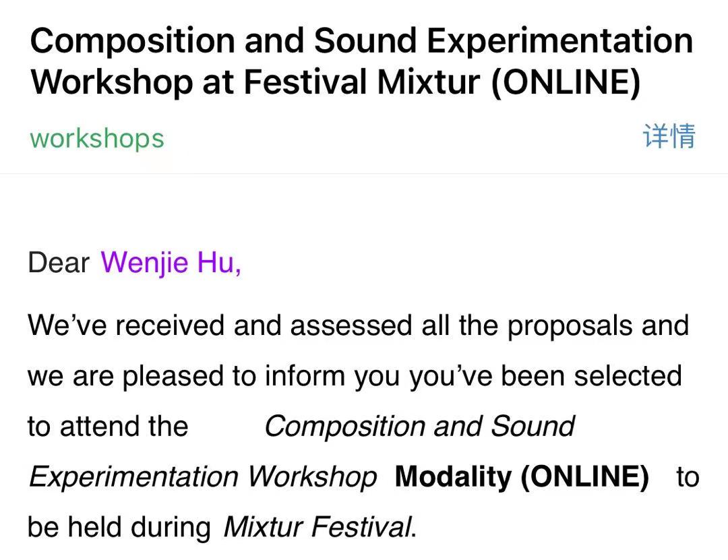Tap the green workshops label
This screenshot has width=728, height=560.
(97, 138)
